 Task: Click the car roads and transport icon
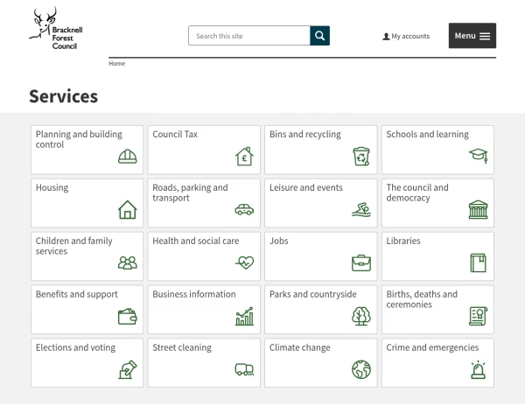[244, 210]
